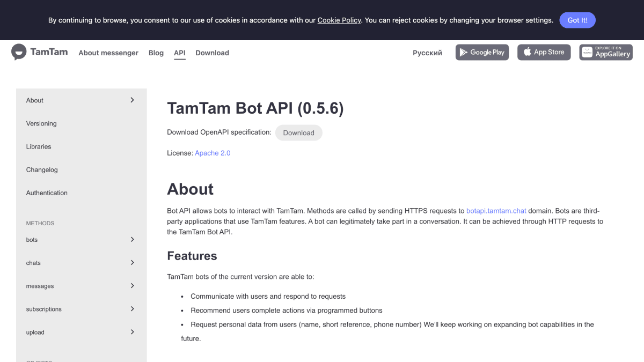644x362 pixels.
Task: Select the bots label in sidebar
Action: click(32, 240)
